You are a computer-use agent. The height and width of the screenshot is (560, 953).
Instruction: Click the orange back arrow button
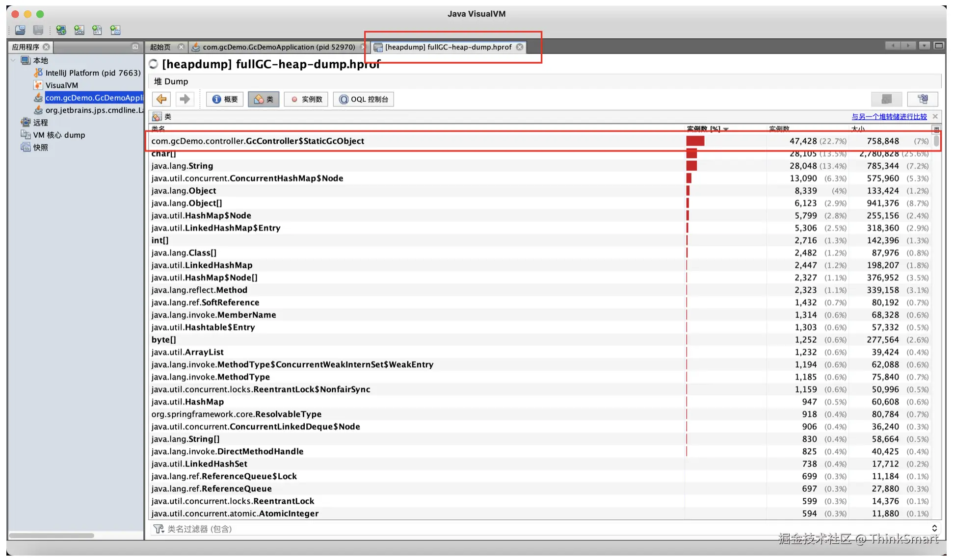point(161,100)
